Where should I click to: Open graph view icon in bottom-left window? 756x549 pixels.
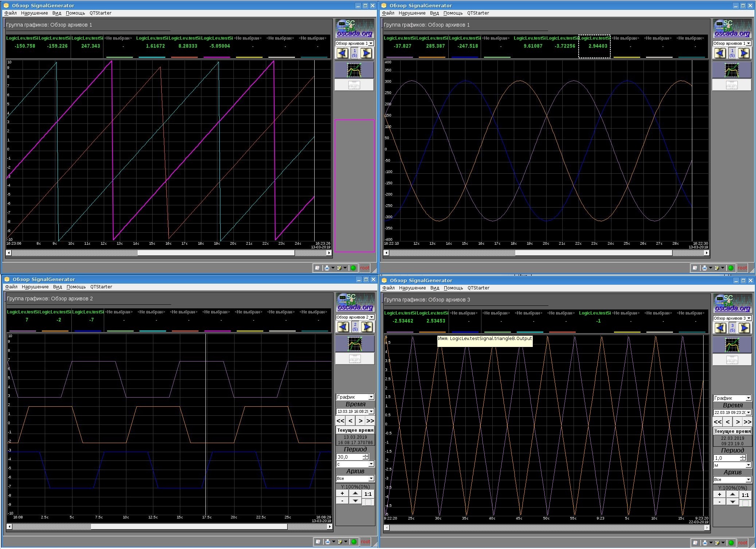click(355, 344)
